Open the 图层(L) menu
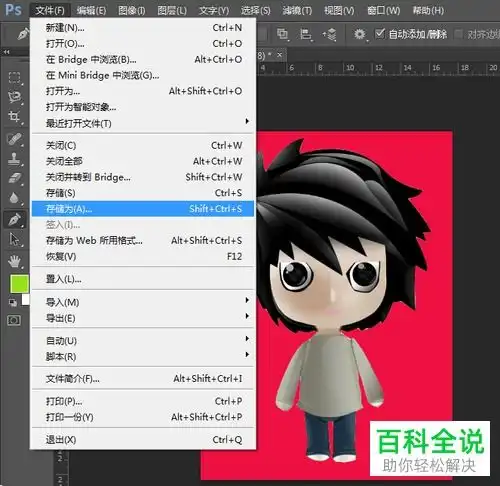 (172, 11)
